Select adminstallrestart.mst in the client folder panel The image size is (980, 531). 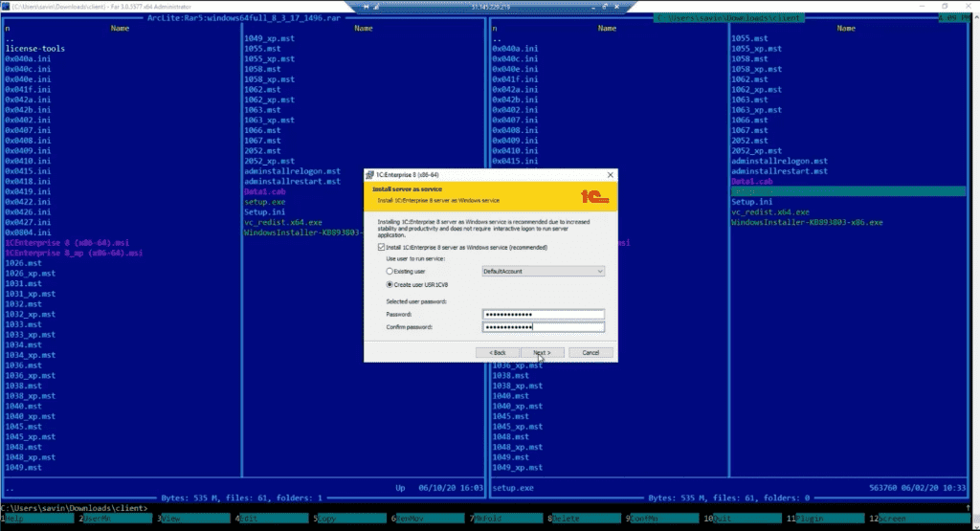(x=779, y=171)
